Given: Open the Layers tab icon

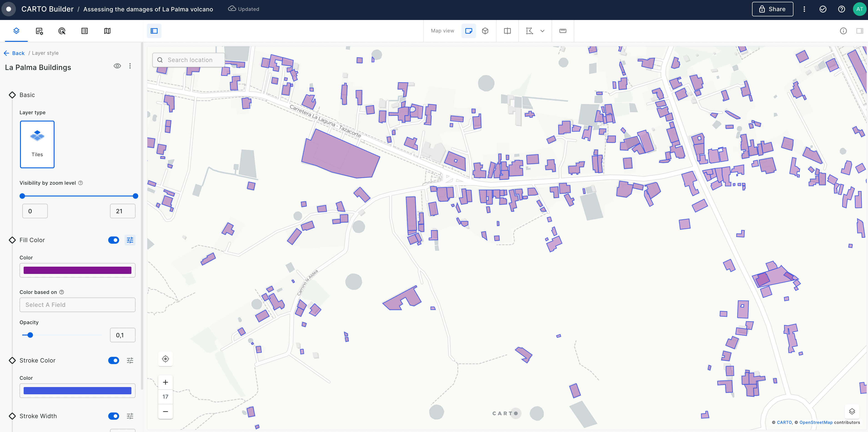Looking at the screenshot, I should pos(16,31).
